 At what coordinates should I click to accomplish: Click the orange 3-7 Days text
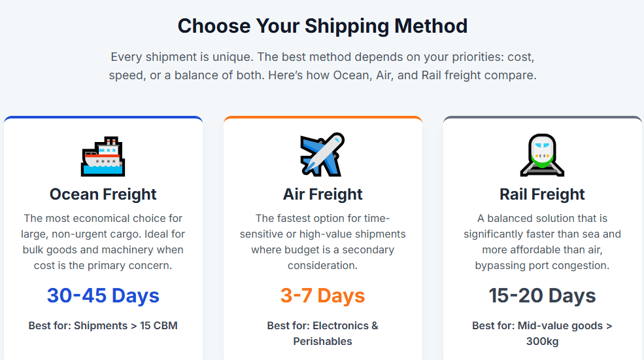coord(323,295)
